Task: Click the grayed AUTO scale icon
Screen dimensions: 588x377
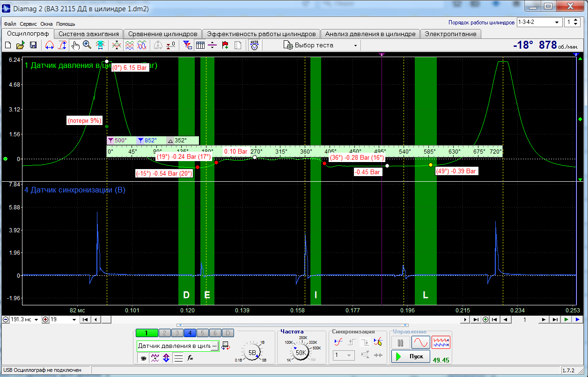Action: tap(158, 45)
